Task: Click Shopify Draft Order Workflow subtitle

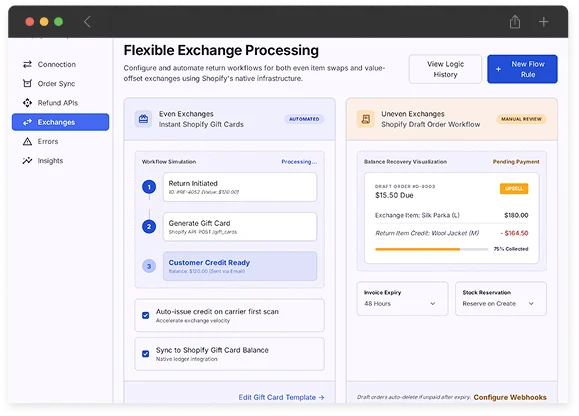Action: (x=431, y=124)
